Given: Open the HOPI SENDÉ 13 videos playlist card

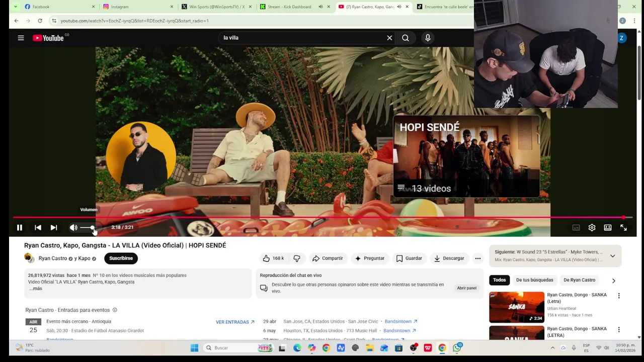Looking at the screenshot, I should tap(466, 156).
